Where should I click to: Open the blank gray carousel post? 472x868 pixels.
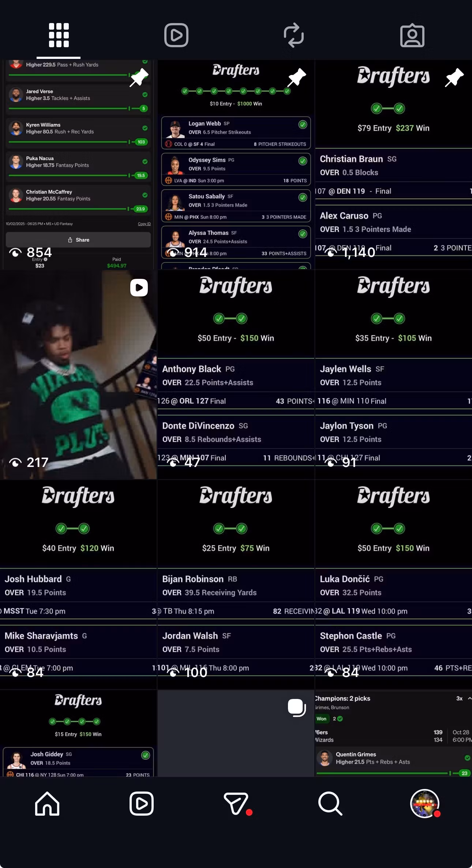(x=236, y=734)
